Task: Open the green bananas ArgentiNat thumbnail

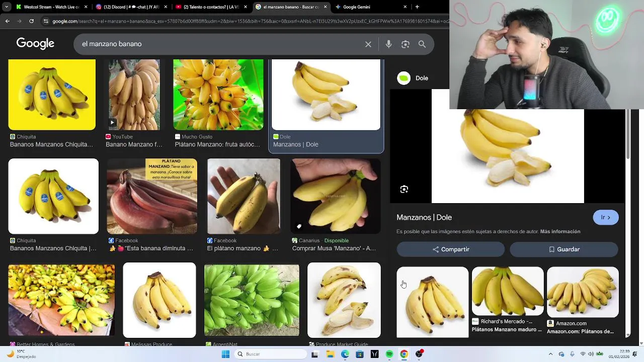Action: [252, 300]
